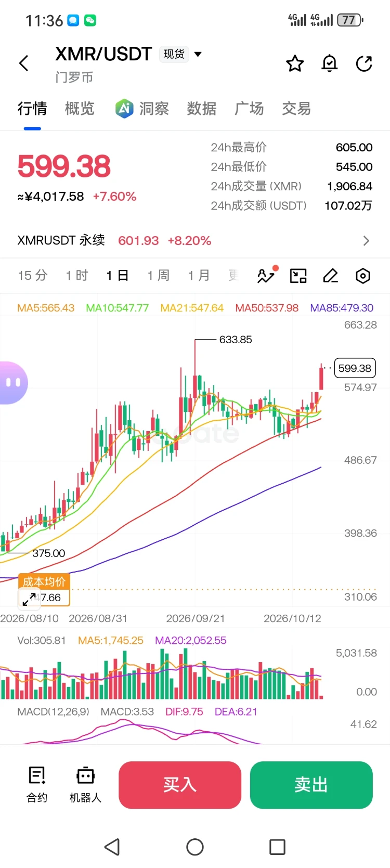The height and width of the screenshot is (868, 390).
Task: Switch to 广场 square tab
Action: tap(249, 108)
